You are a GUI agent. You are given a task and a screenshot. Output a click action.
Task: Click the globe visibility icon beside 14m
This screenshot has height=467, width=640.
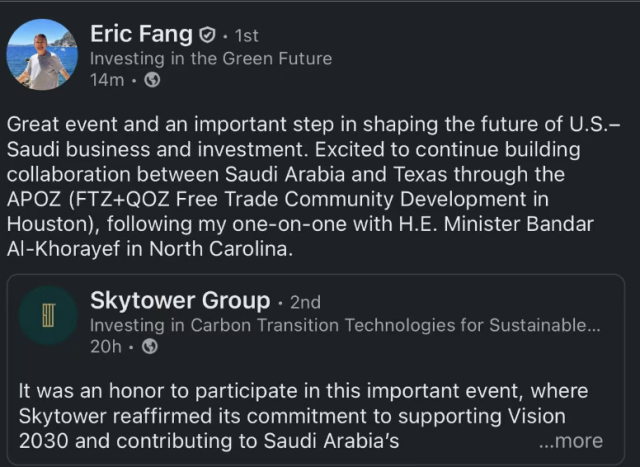click(x=152, y=81)
